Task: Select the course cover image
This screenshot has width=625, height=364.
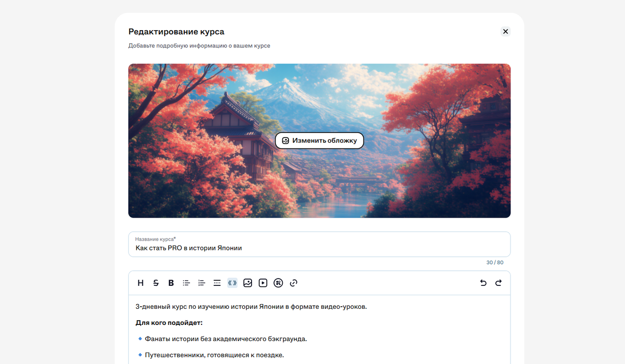Action: 319,141
